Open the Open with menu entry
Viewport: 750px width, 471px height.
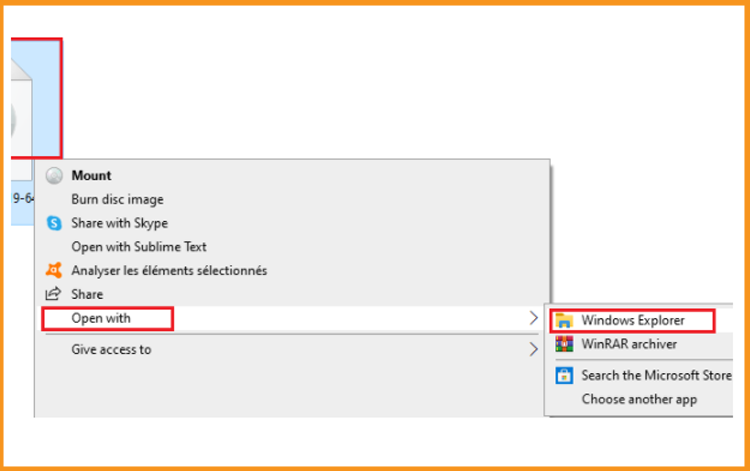pyautogui.click(x=101, y=318)
